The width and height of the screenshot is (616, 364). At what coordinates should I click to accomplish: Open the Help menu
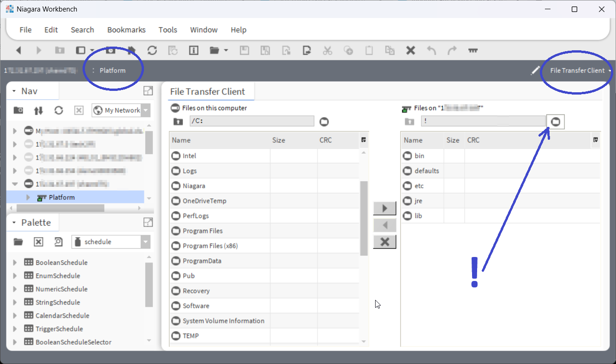point(239,30)
